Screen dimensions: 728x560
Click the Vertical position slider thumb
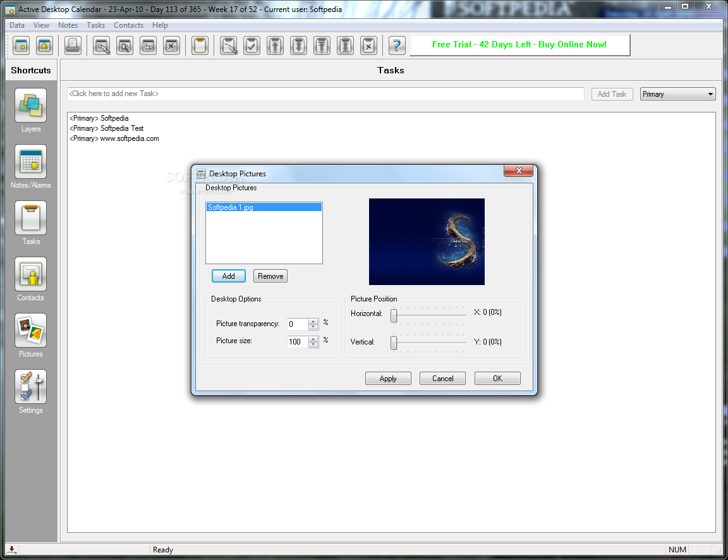tap(394, 343)
